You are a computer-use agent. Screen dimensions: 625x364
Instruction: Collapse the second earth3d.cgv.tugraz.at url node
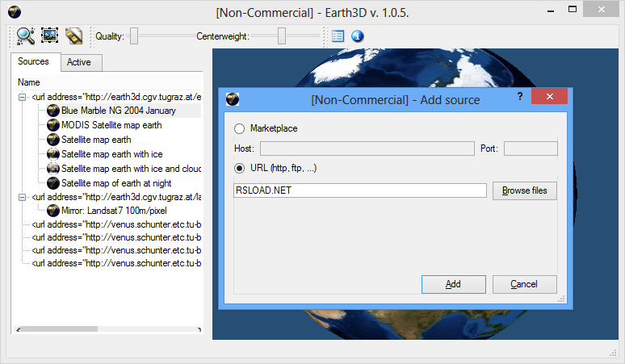(x=23, y=197)
